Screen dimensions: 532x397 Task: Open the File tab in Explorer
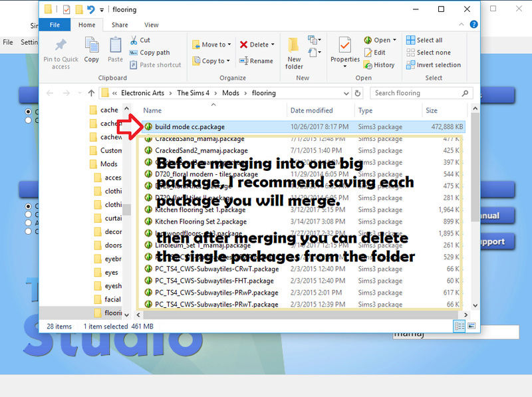(55, 25)
